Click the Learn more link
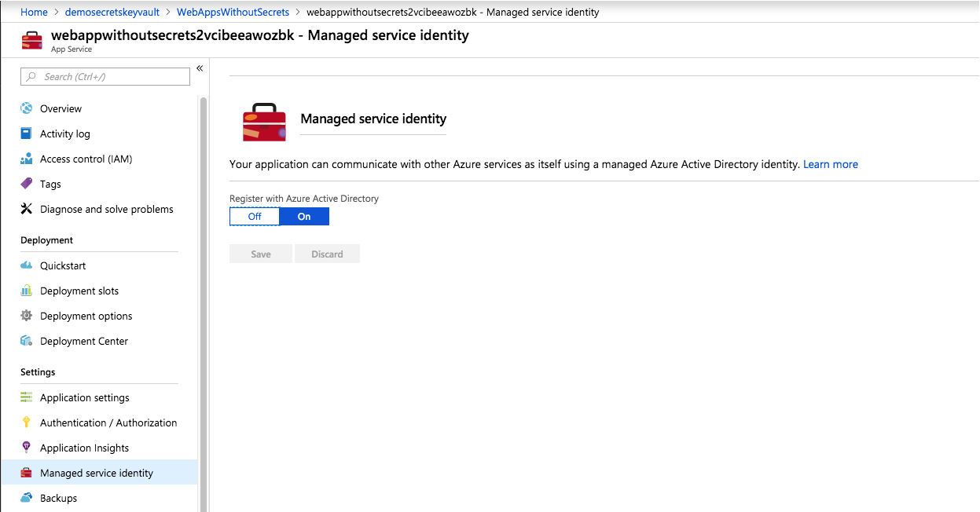Viewport: 980px width, 512px height. (831, 164)
